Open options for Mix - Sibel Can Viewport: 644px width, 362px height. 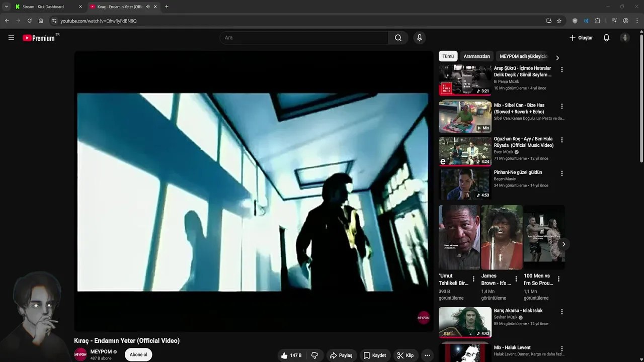(x=562, y=107)
